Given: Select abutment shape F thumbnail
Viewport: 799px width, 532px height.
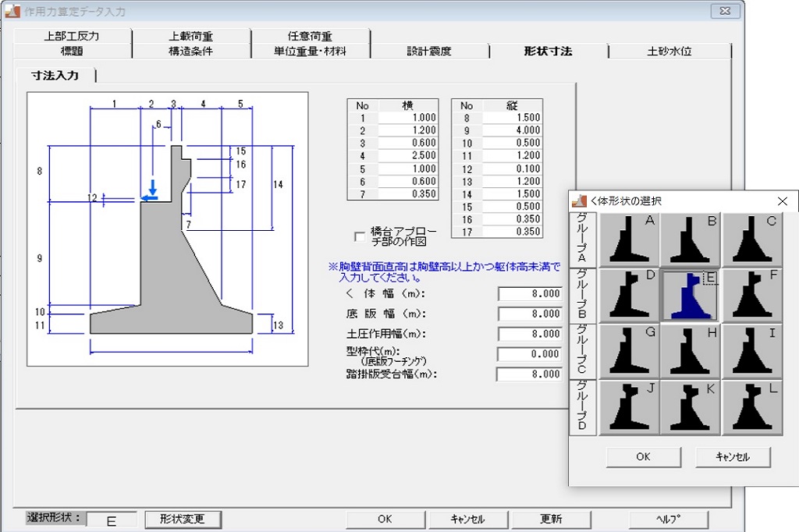Looking at the screenshot, I should coord(751,295).
